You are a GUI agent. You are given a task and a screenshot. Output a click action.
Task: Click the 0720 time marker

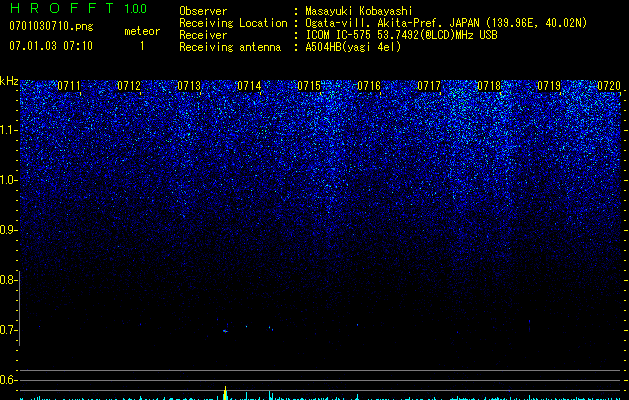tap(609, 86)
